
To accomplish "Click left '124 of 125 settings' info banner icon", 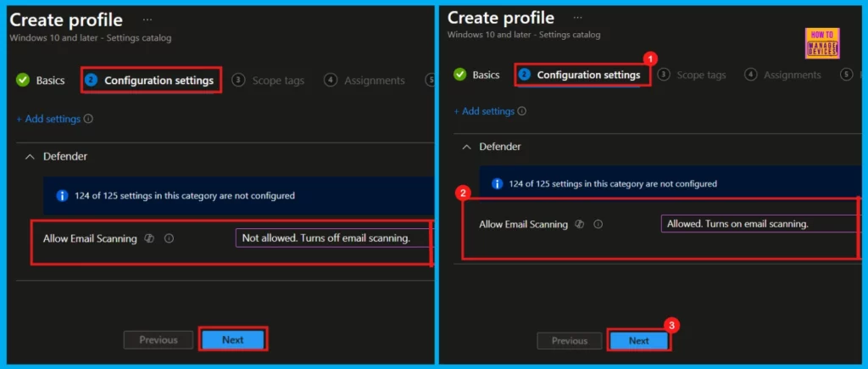I will pyautogui.click(x=62, y=196).
